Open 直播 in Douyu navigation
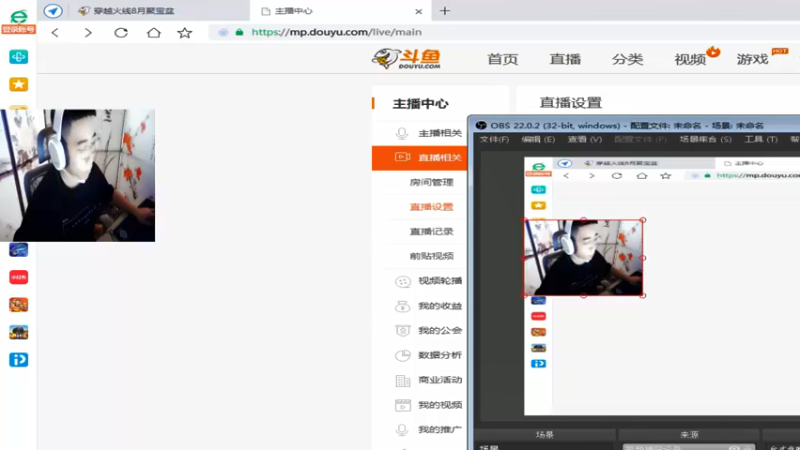The width and height of the screenshot is (800, 450). (x=565, y=59)
